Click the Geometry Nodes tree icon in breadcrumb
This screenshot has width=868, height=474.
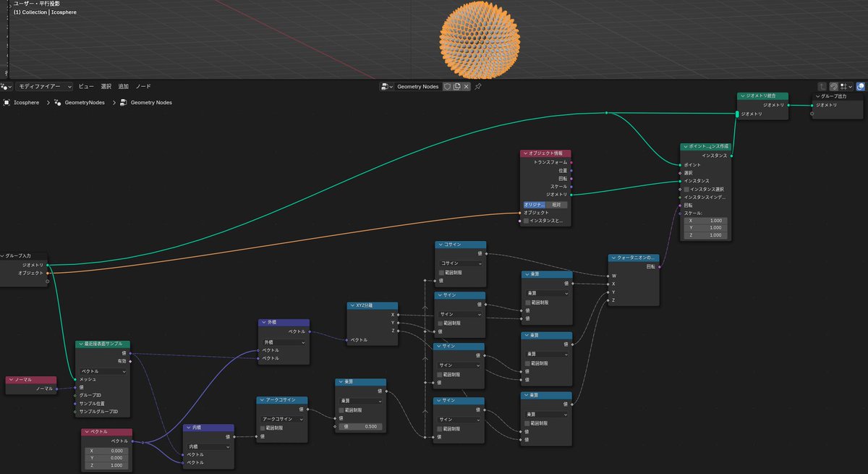click(124, 103)
